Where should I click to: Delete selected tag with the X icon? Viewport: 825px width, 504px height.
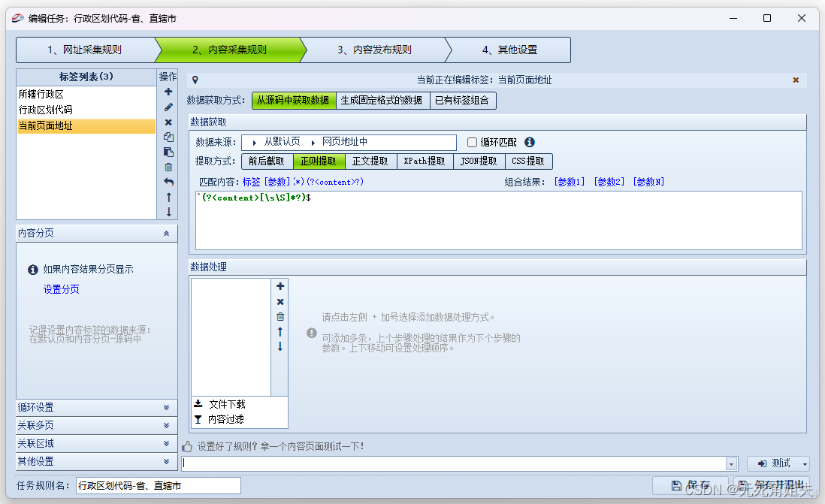click(168, 122)
